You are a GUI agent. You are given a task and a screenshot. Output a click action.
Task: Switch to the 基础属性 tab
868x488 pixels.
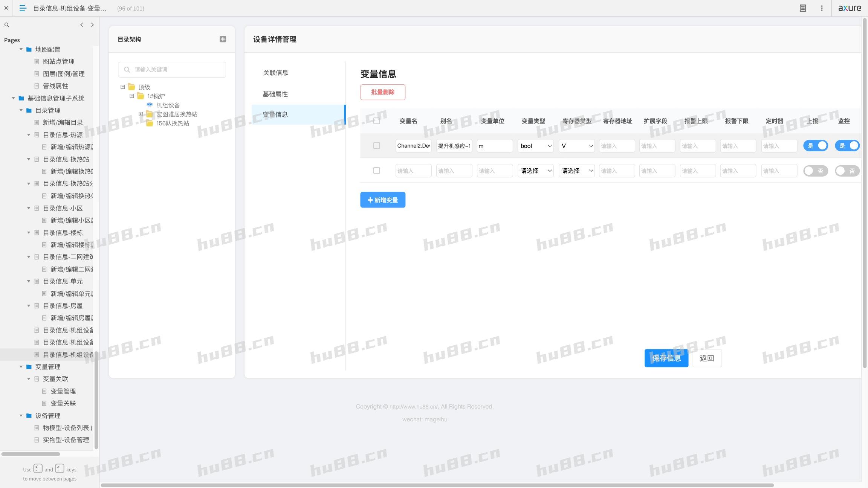point(275,94)
